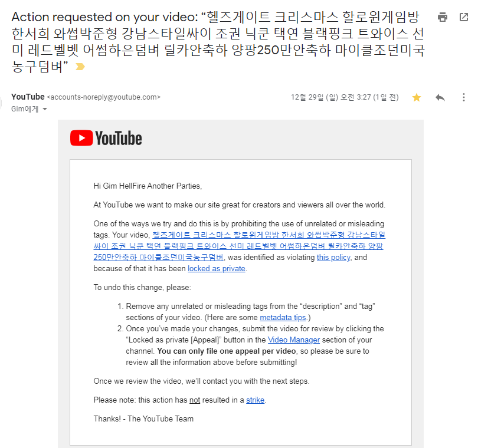Click the YouTube logo in the email

coord(106,139)
